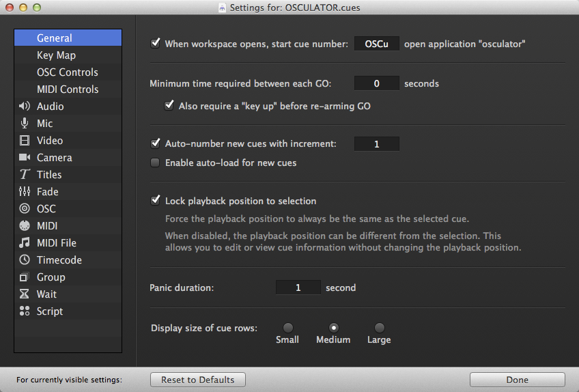Toggle Lock playback position to selection
Viewport: 579px width, 392px height.
(155, 201)
